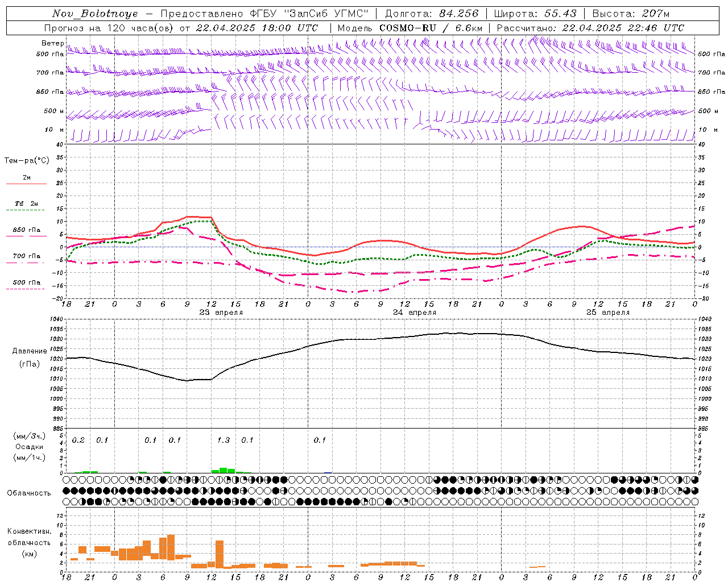This screenshot has height=582, width=728.
Task: Click the (мм/1ч.) units label
Action: tap(29, 458)
